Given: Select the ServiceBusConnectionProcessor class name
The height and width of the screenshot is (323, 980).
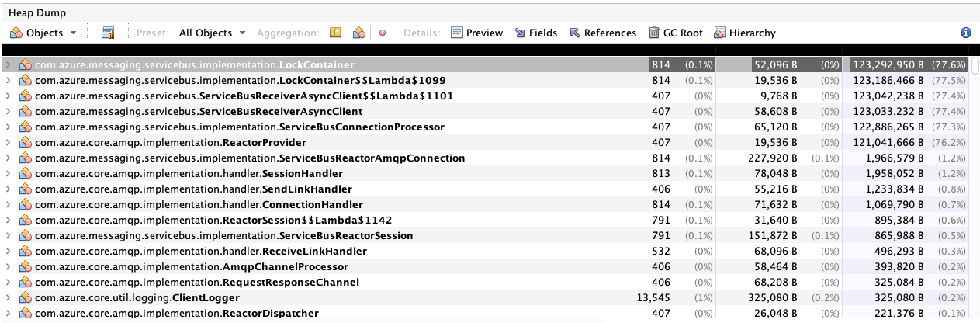Looking at the screenshot, I should pos(362,127).
